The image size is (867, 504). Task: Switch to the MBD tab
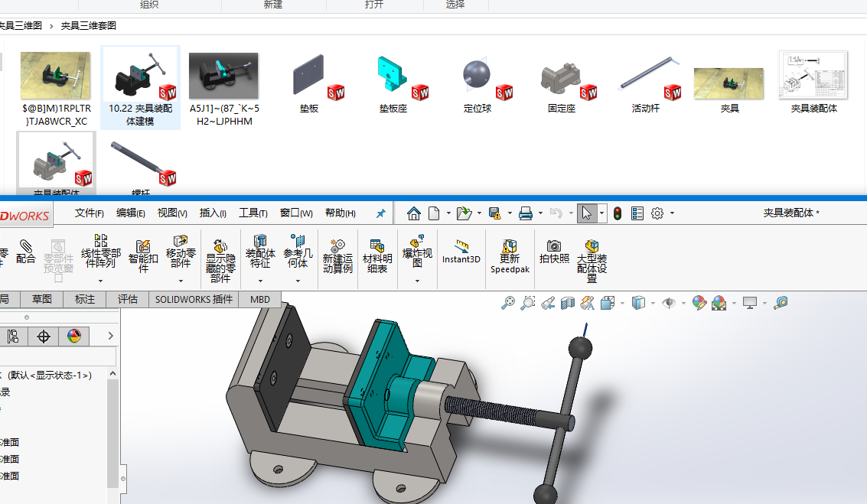click(x=260, y=299)
